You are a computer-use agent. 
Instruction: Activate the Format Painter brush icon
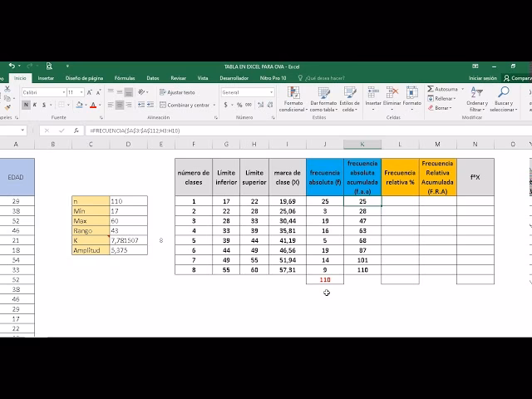[x=7, y=107]
